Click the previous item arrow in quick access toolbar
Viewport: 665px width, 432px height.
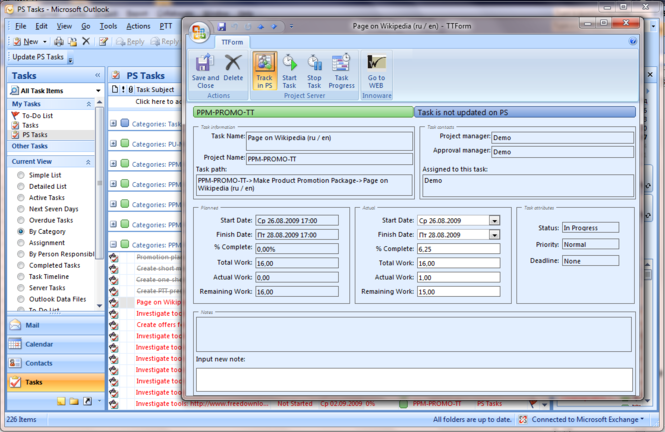(x=261, y=27)
